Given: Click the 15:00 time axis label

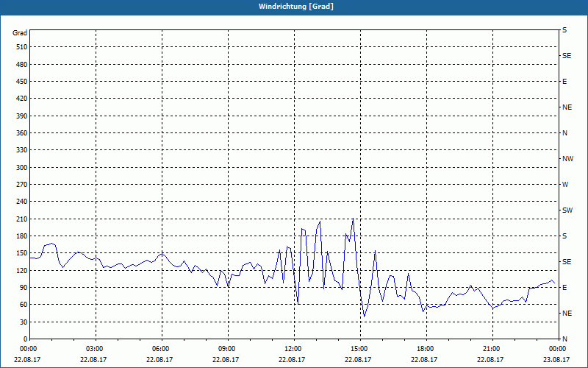Looking at the screenshot, I should pos(360,349).
